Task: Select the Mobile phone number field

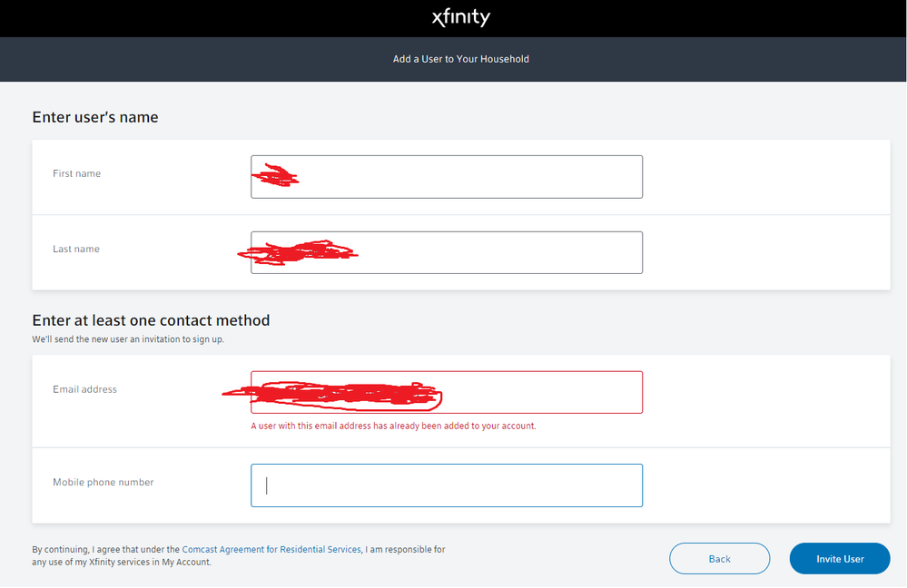Action: point(447,485)
